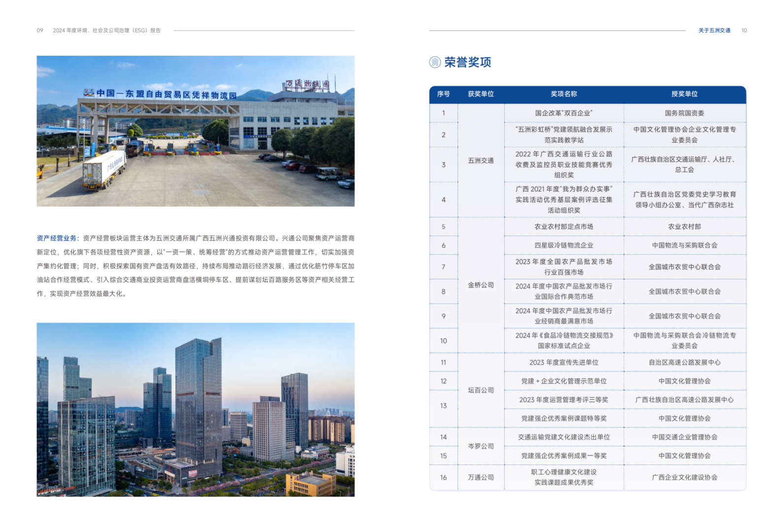The image size is (784, 532).
Task: Click the 《食品冷链物流交接规范》 award cell
Action: pyautogui.click(x=564, y=340)
